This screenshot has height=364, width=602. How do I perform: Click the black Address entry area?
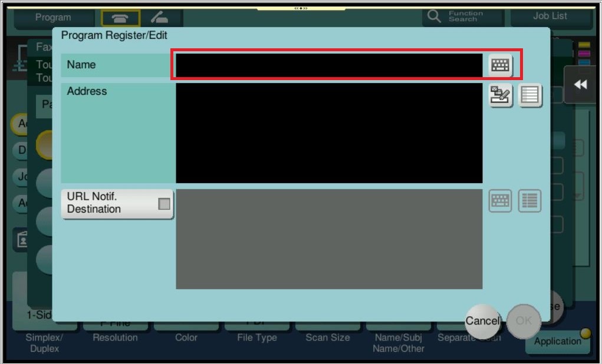pyautogui.click(x=329, y=133)
